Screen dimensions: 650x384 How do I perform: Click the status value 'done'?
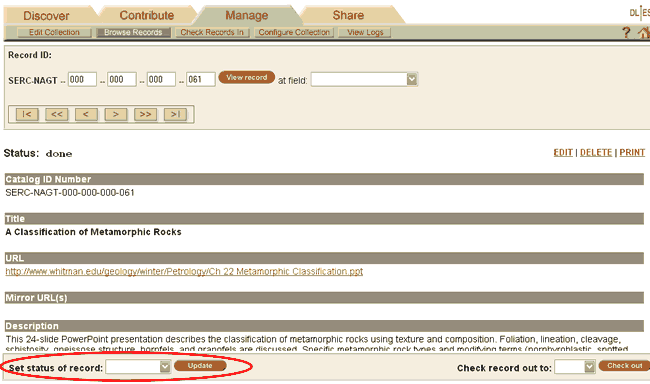[59, 154]
